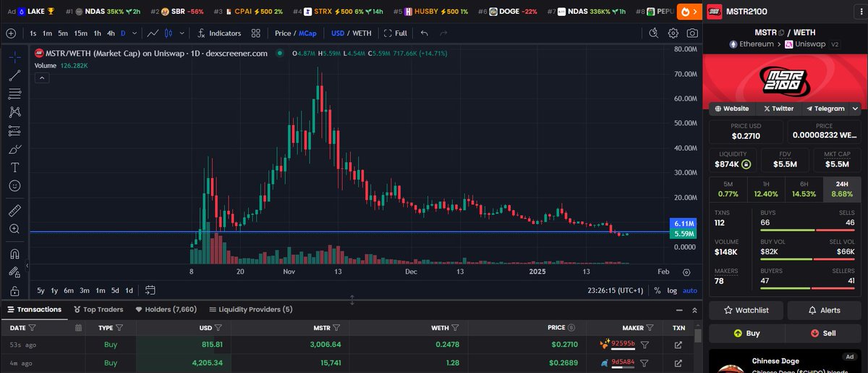The height and width of the screenshot is (373, 868).
Task: Open the emoji icons tool
Action: 14,185
